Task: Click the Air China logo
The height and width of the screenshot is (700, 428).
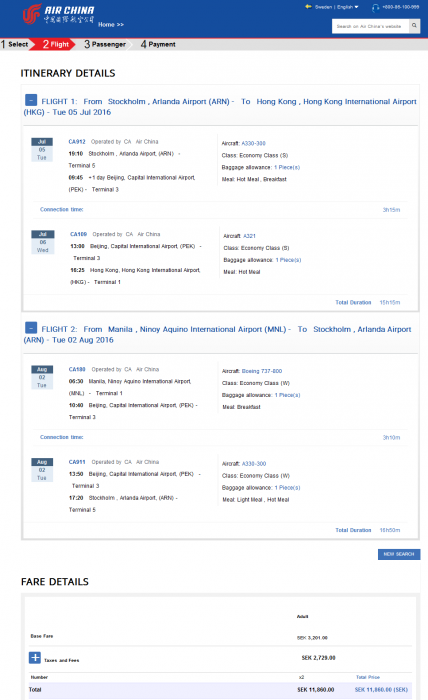Action: click(58, 14)
